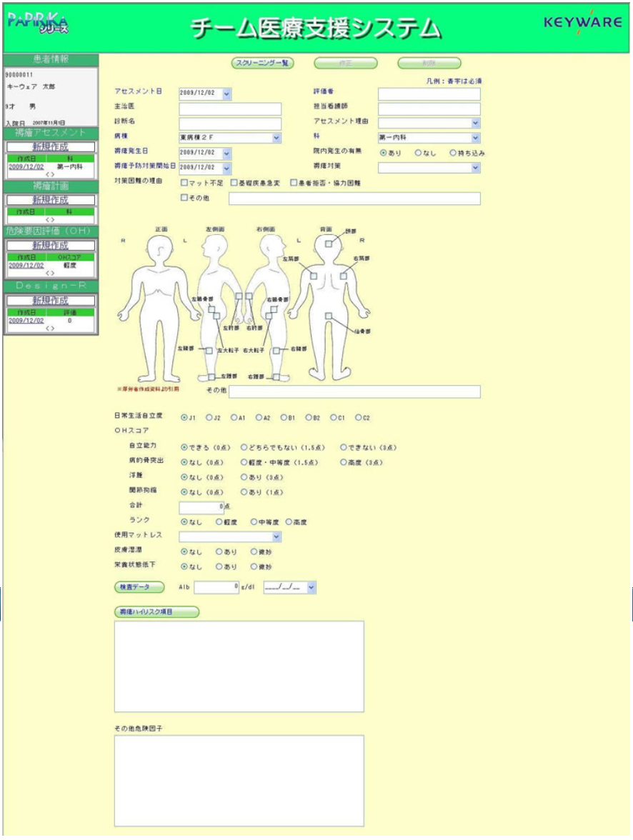Viewport: 633px width, 840px height.
Task: Open the 病棟 dropdown
Action: click(x=274, y=137)
